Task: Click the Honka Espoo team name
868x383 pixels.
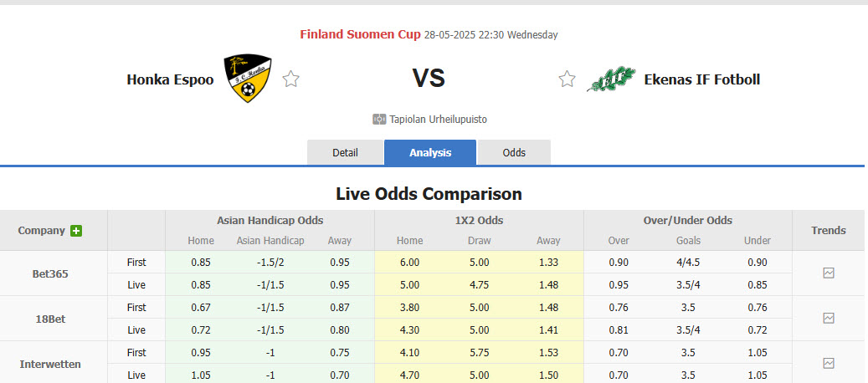Action: (x=170, y=80)
